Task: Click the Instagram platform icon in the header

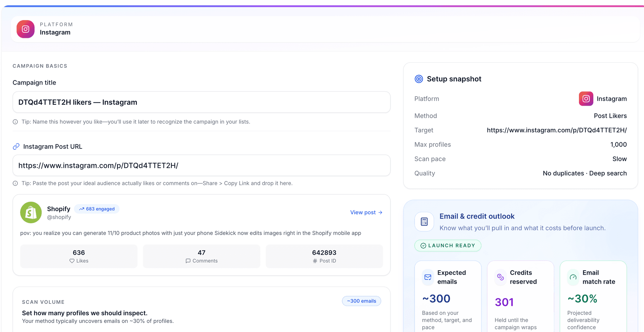Action: (x=25, y=29)
